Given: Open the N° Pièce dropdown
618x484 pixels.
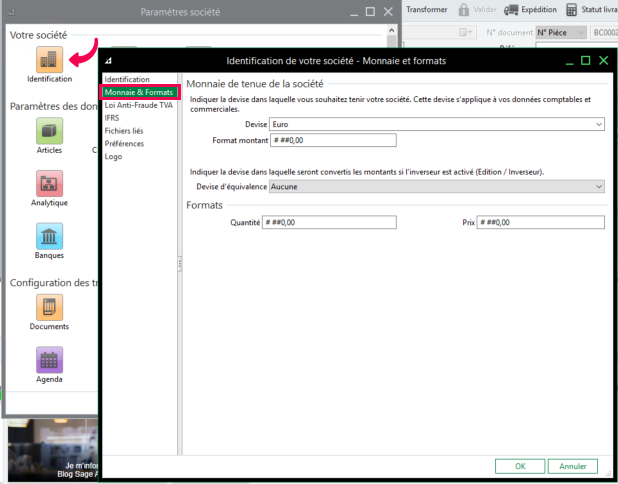Looking at the screenshot, I should [x=561, y=32].
